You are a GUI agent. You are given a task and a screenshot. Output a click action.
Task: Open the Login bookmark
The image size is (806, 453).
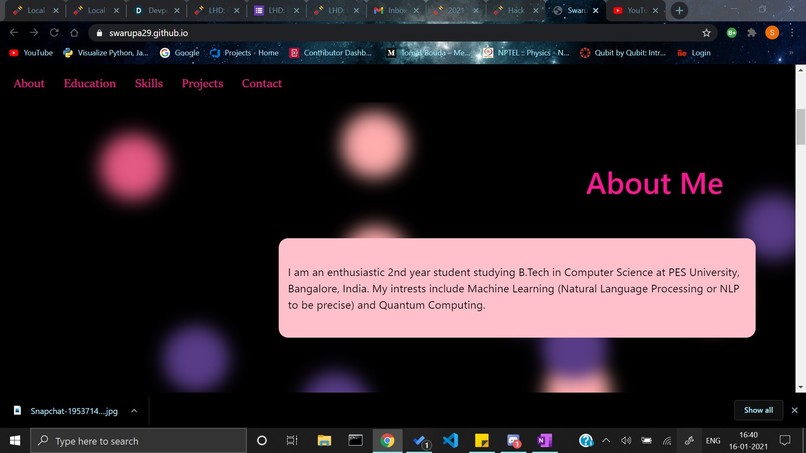[x=694, y=52]
